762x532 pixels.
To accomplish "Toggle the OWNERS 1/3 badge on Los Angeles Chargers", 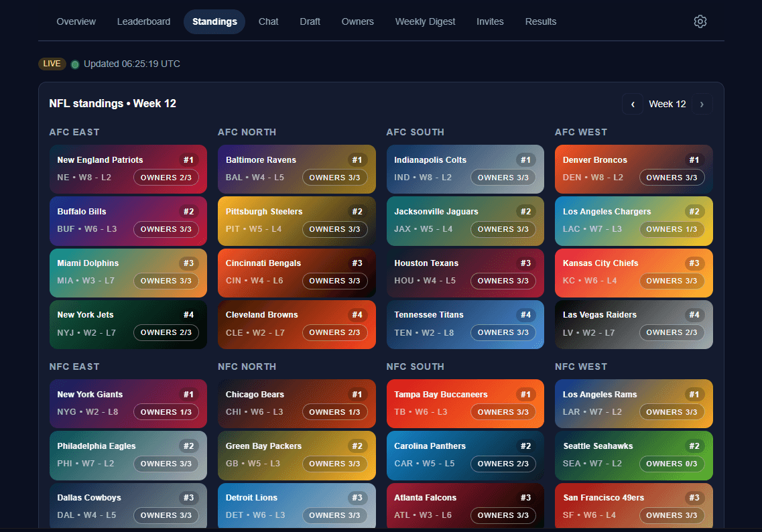I will coord(672,228).
